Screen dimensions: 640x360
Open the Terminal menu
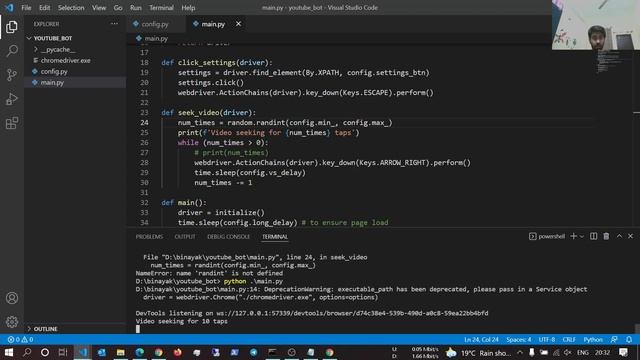click(x=161, y=8)
